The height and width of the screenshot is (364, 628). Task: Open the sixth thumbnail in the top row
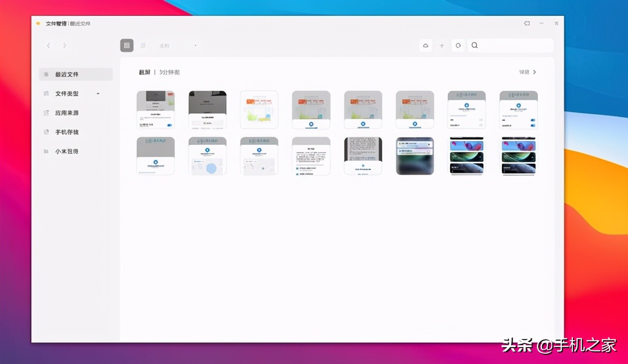[x=415, y=110]
